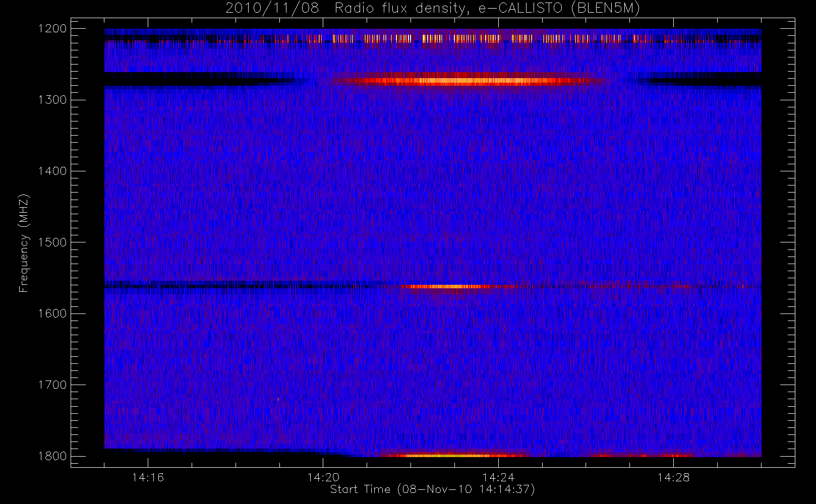The height and width of the screenshot is (504, 816).
Task: Click the 14:16 time tick label
Action: (148, 477)
